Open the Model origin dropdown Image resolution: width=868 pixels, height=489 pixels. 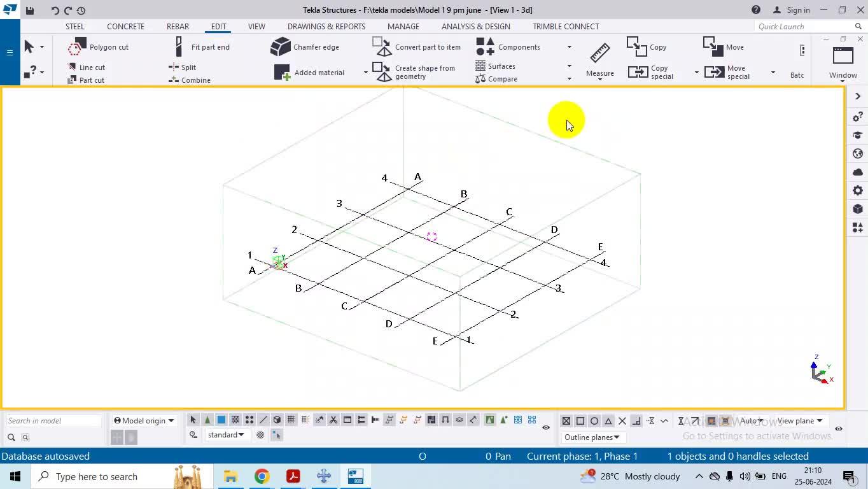click(144, 421)
